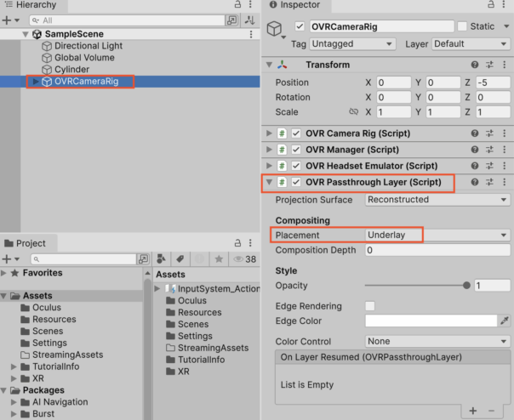Click the OVR Passthrough Layer more options icon

(x=505, y=182)
